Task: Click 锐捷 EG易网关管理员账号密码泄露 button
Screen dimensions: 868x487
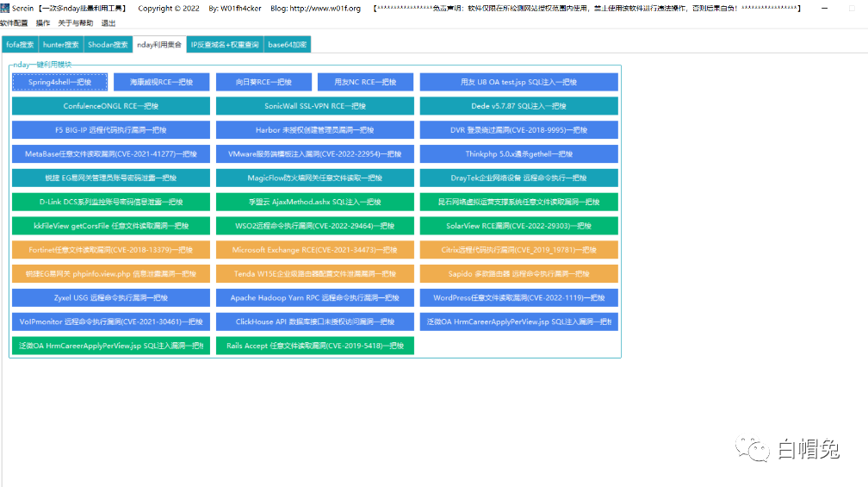Action: point(111,178)
